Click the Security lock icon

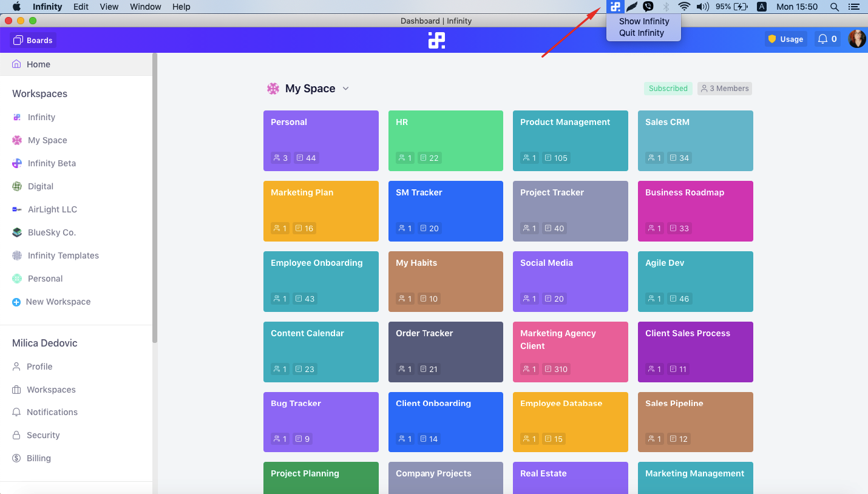tap(16, 435)
